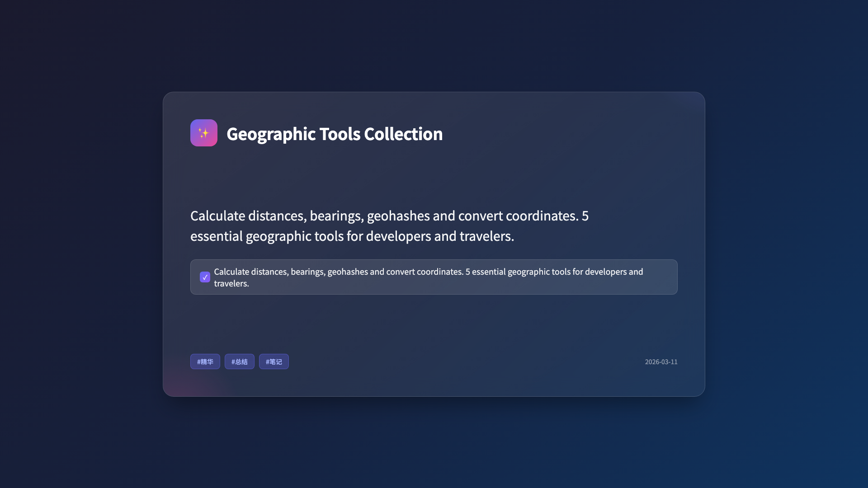Select the #总结 tag
Screen dimensions: 868x488
point(240,361)
